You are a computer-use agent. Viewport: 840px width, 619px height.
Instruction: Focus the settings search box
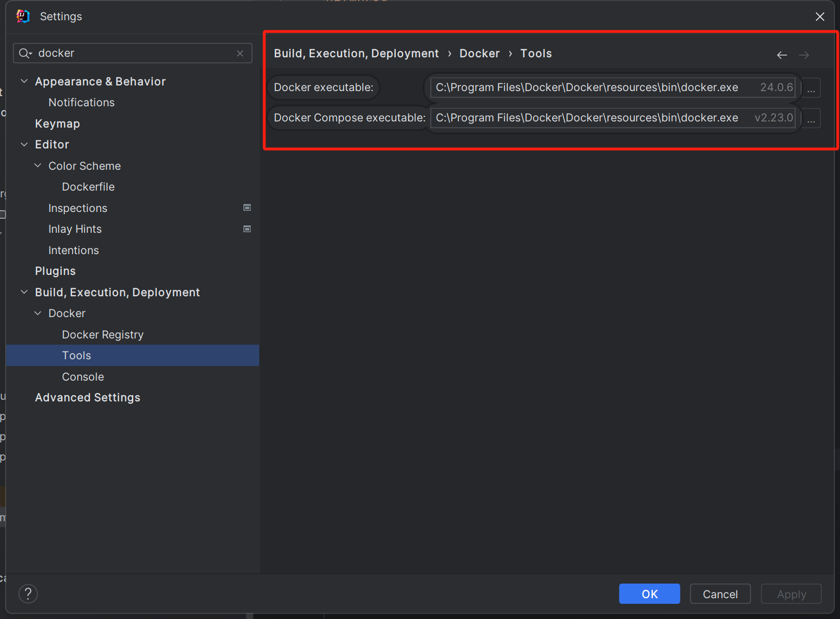[133, 53]
